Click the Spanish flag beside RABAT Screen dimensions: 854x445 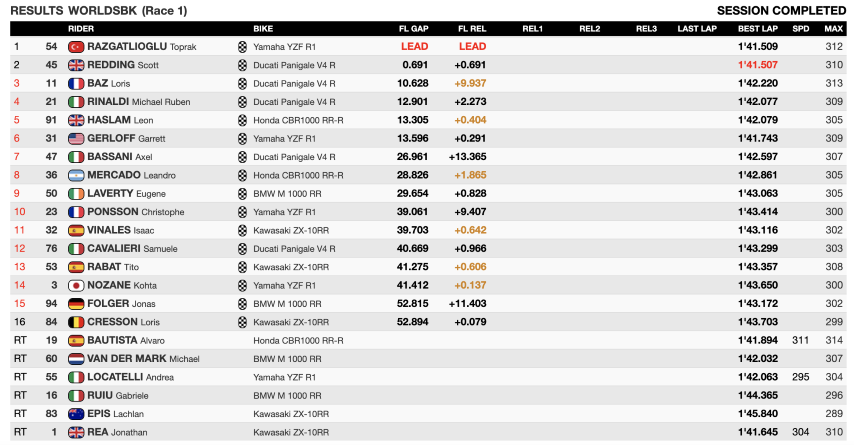pyautogui.click(x=76, y=267)
